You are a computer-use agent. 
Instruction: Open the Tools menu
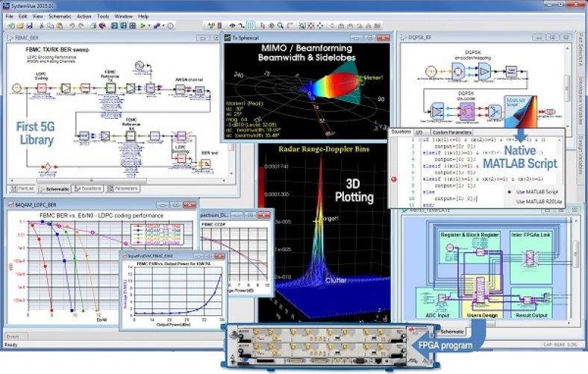coord(103,16)
